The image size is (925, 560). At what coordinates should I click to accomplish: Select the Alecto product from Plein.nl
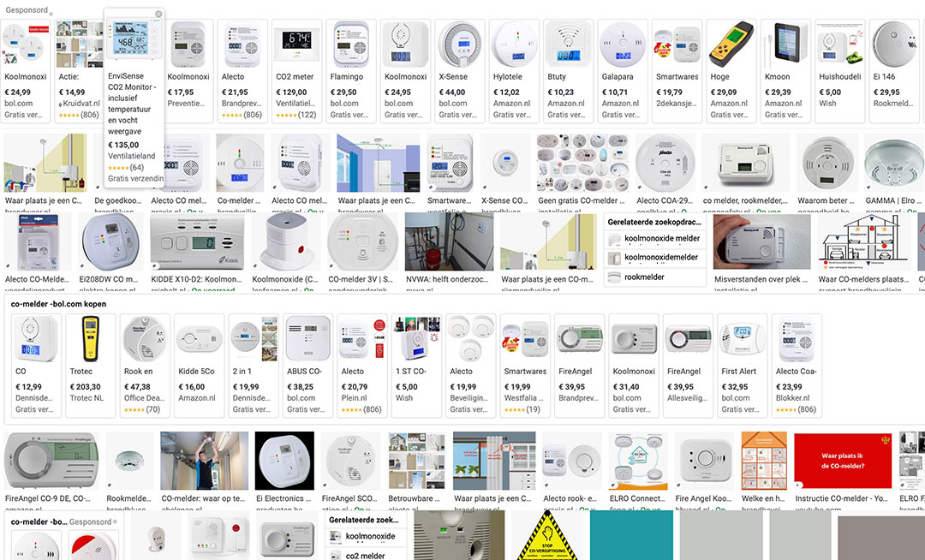pos(361,366)
